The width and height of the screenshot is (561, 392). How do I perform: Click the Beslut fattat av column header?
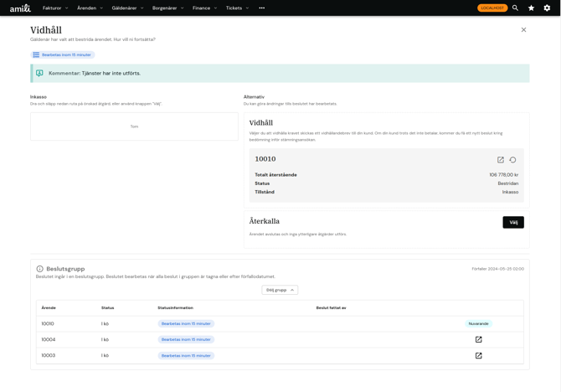pyautogui.click(x=331, y=308)
